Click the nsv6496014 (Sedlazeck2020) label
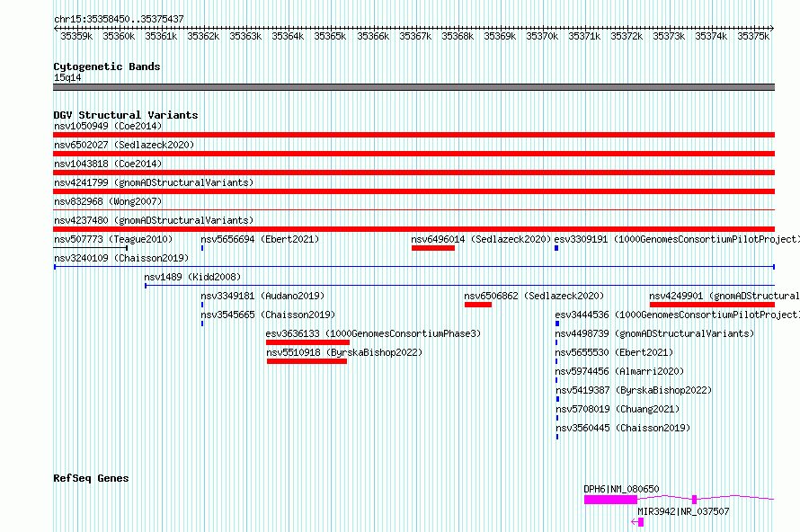 [x=481, y=239]
